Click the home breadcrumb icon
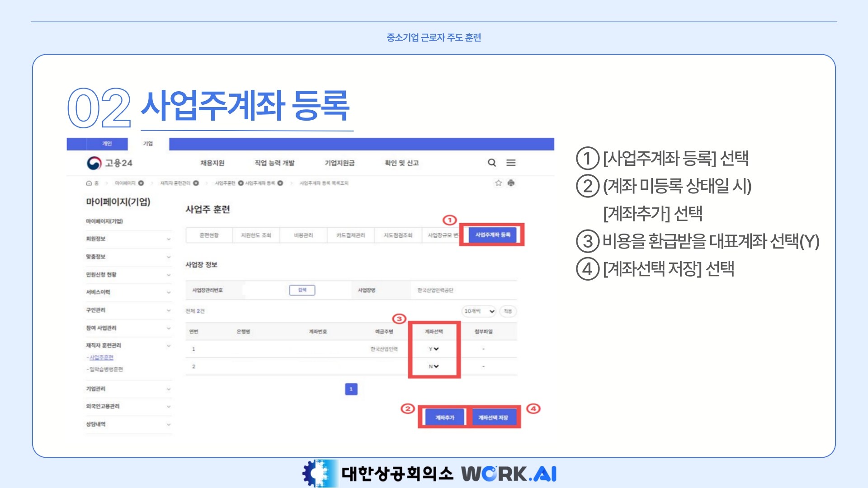This screenshot has height=488, width=868. (x=89, y=183)
